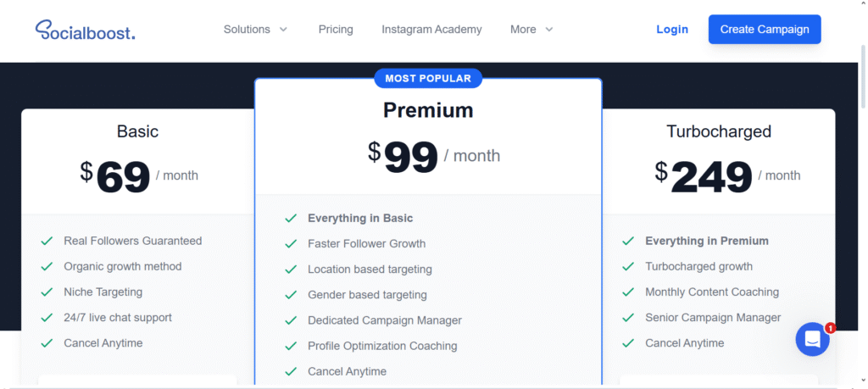Expand the More dropdown menu
Viewport: 868px width, 389px height.
coord(531,30)
